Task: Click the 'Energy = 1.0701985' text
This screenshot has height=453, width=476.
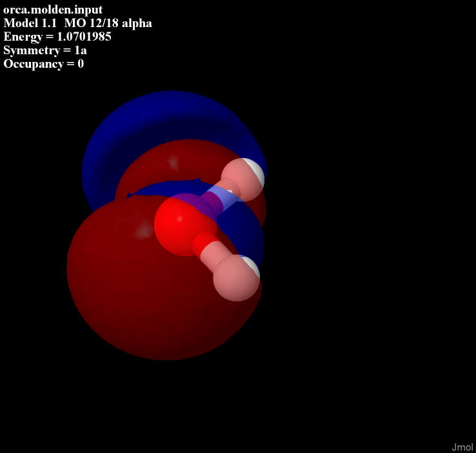Action: 57,37
